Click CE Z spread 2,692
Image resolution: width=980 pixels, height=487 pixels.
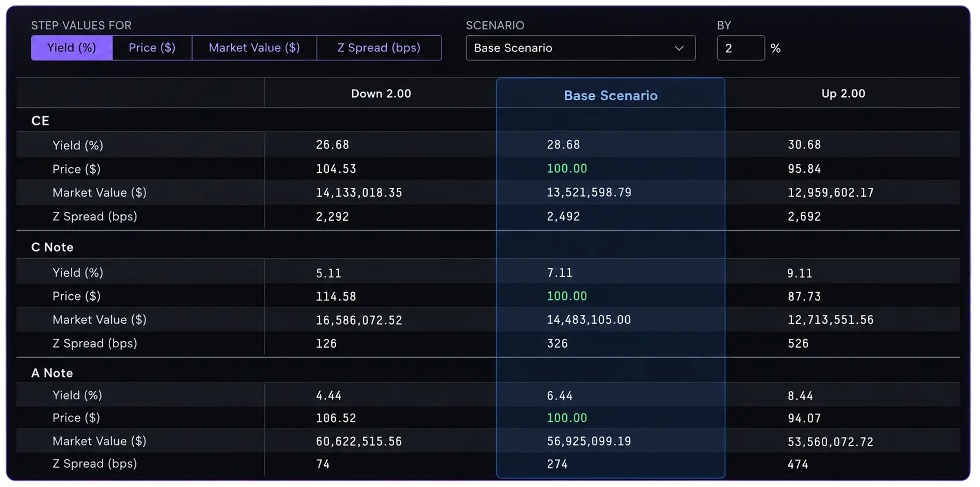pos(804,217)
